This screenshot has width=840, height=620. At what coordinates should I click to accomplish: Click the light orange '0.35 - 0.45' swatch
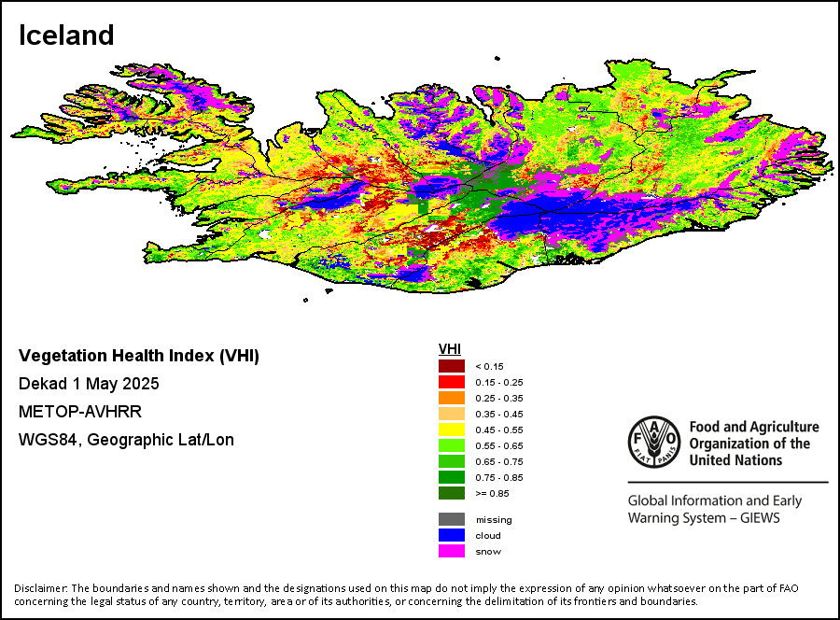click(452, 414)
